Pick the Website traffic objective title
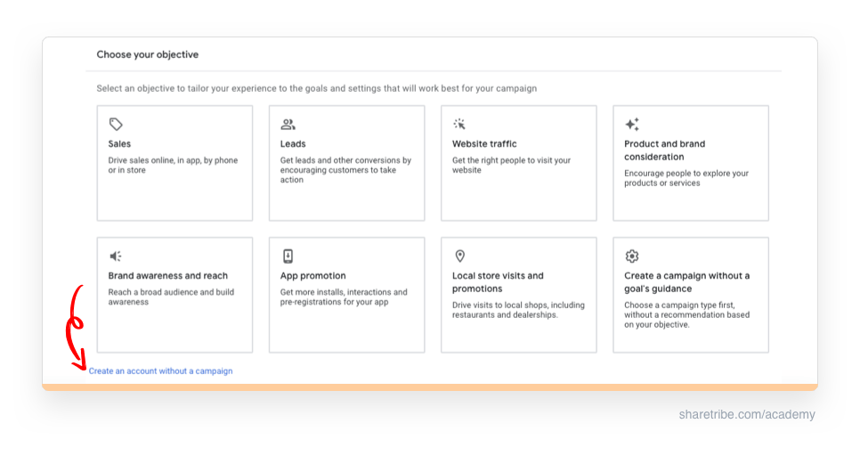Screen dimensions: 868x464 (484, 144)
